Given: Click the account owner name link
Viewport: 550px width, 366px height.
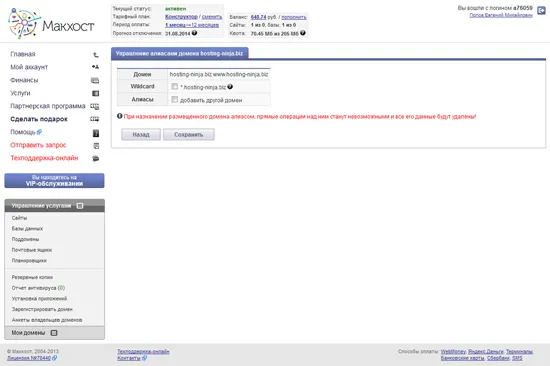Looking at the screenshot, I should tap(501, 15).
